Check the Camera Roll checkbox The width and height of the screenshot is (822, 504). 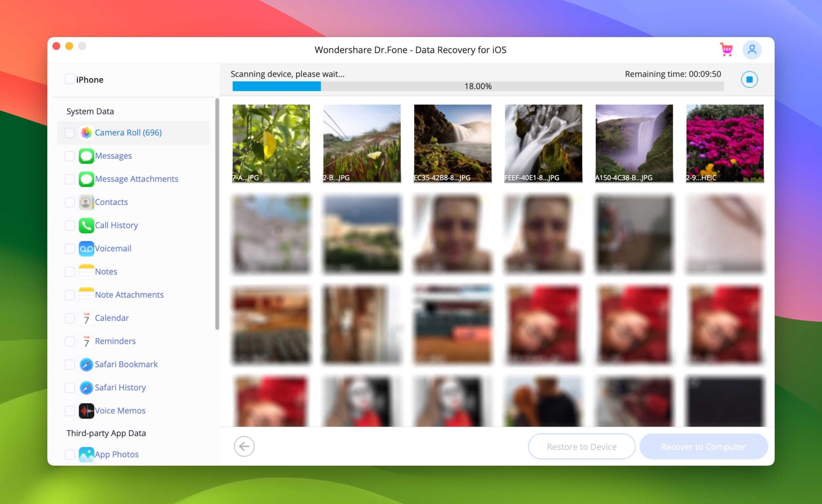70,132
